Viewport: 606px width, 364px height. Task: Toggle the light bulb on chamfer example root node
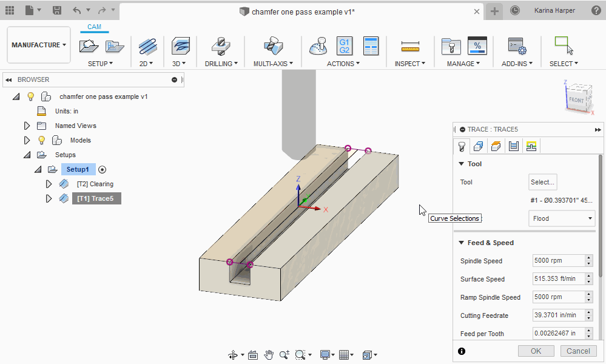30,96
